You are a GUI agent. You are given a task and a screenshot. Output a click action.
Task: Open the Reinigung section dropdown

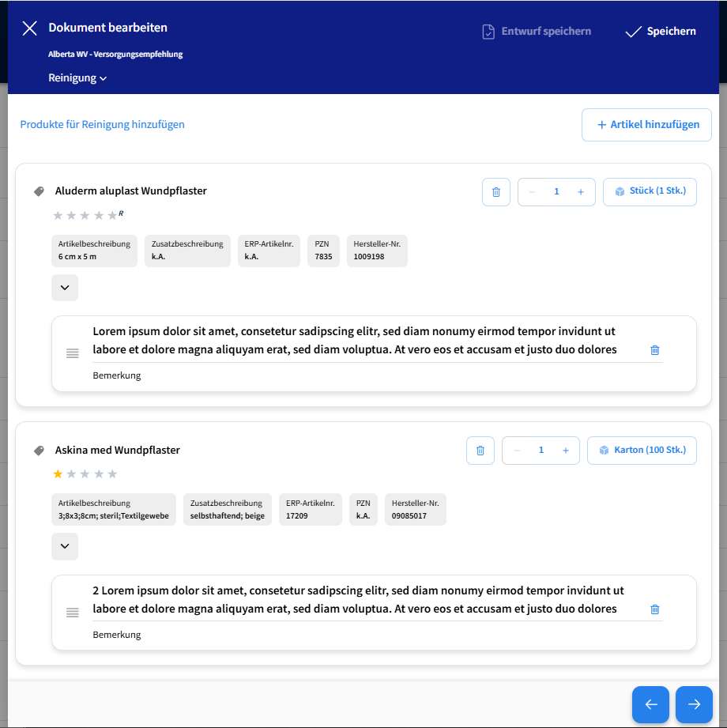[x=77, y=78]
